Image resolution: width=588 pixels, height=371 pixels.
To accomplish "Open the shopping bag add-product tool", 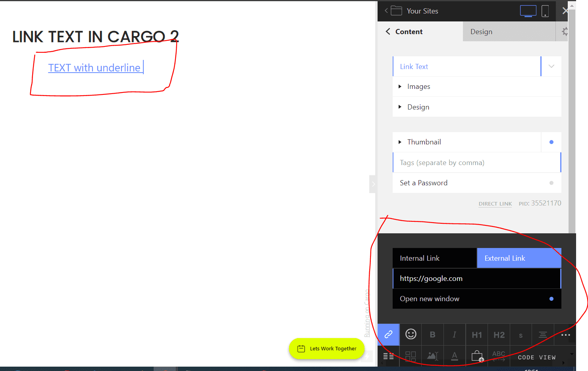I will pos(477,356).
